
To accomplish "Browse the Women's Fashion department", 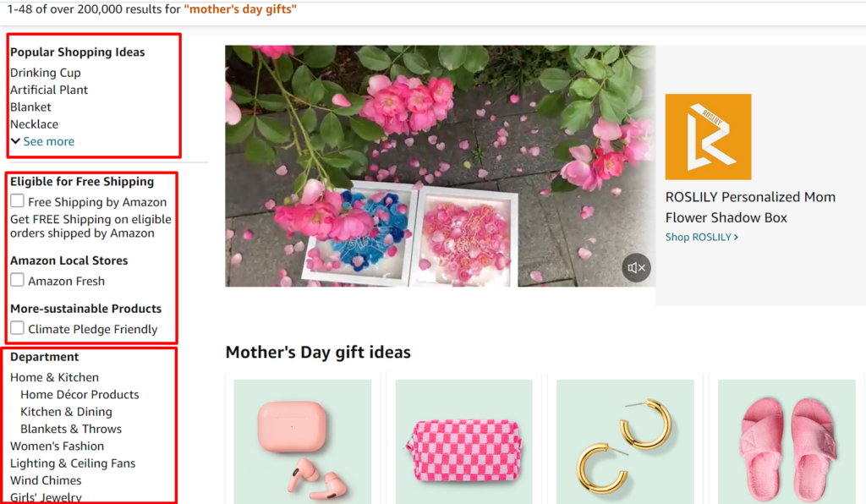I will coord(56,446).
